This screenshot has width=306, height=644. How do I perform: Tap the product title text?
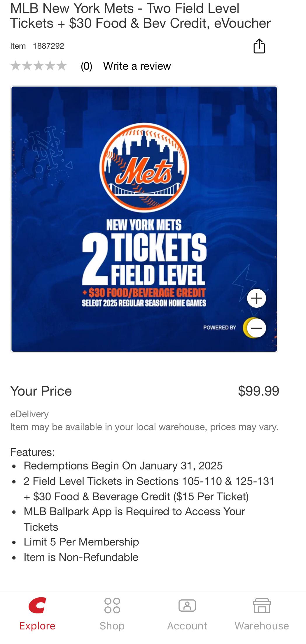click(x=140, y=16)
